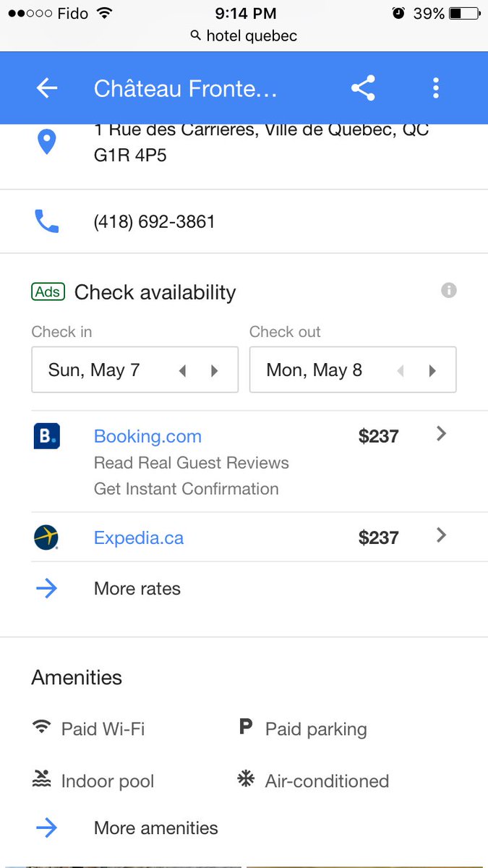Tap the blue phone icon
488x868 pixels.
[x=47, y=221]
